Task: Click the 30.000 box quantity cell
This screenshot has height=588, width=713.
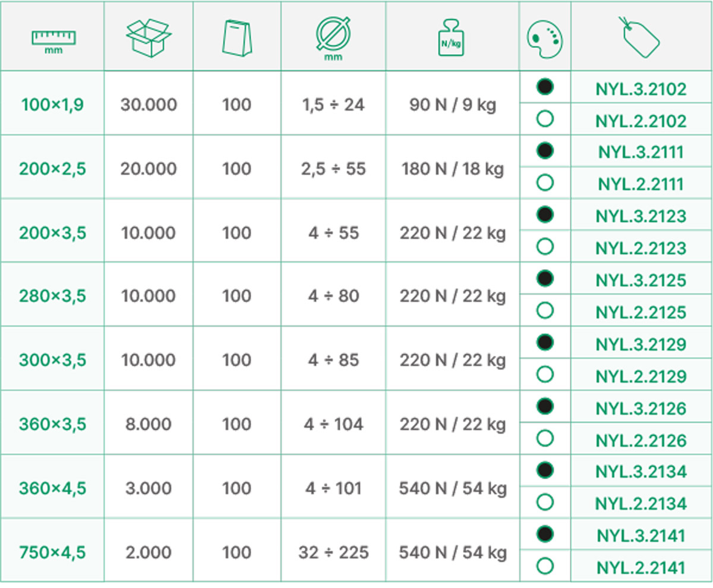Action: tap(149, 105)
